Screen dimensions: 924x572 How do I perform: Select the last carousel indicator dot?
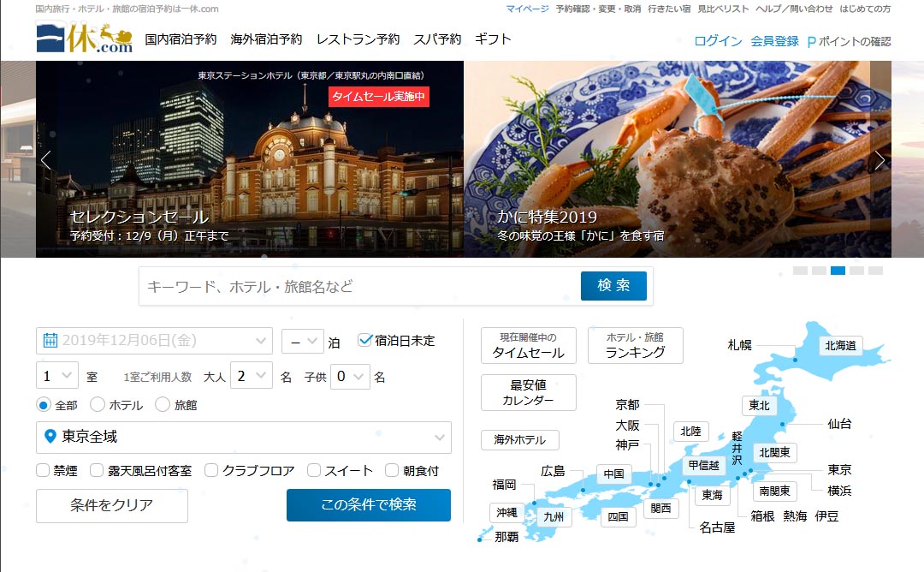(875, 271)
